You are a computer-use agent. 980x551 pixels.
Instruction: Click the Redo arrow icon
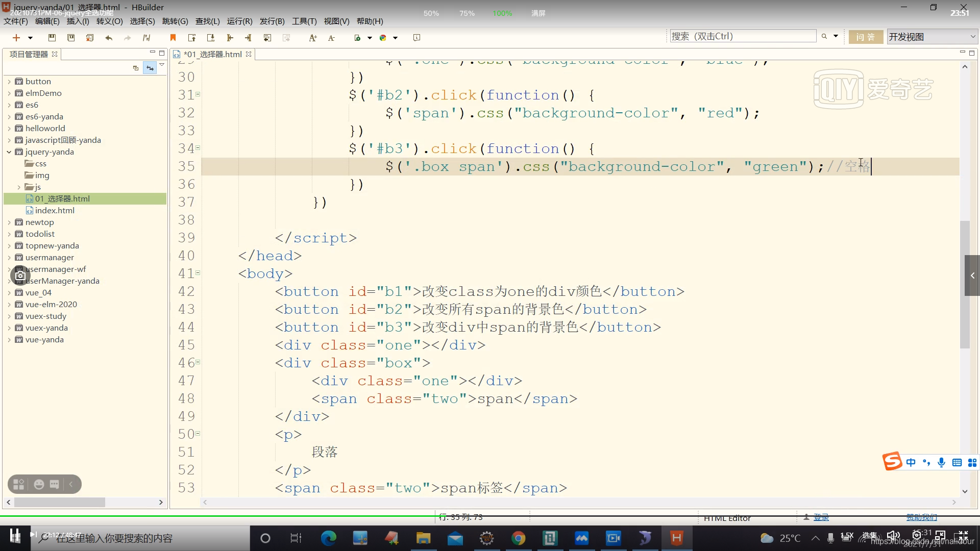coord(128,38)
